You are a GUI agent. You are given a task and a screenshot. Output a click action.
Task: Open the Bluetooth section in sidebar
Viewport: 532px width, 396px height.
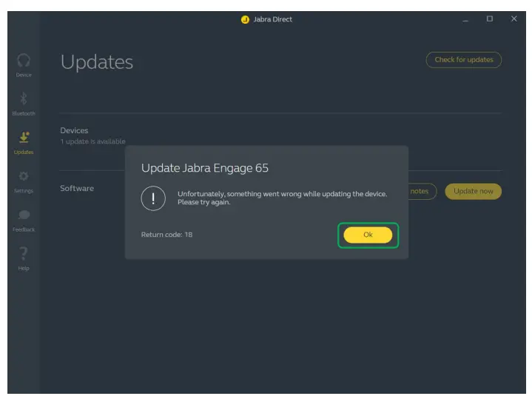point(24,104)
